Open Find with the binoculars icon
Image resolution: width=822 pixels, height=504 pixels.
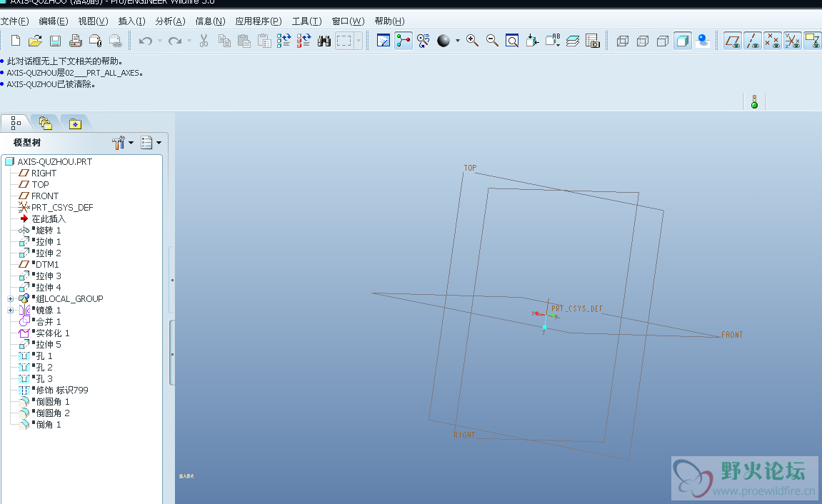point(324,41)
